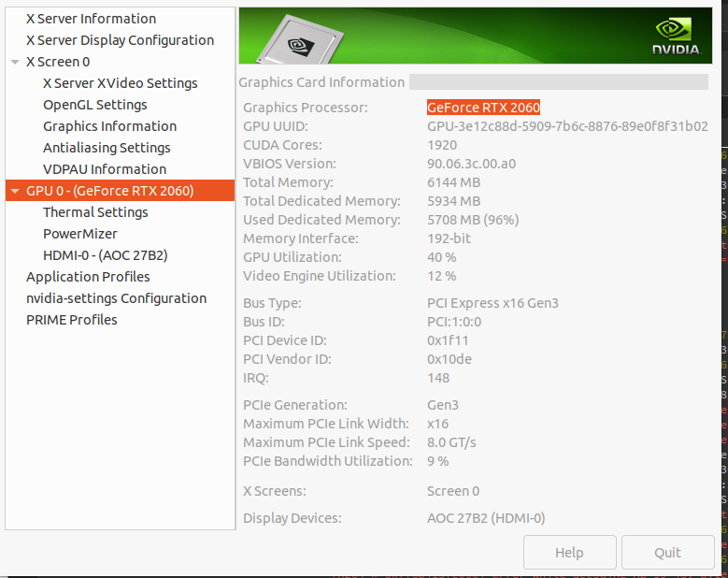
Task: Click the NVIDIA logo in banner
Action: (676, 36)
